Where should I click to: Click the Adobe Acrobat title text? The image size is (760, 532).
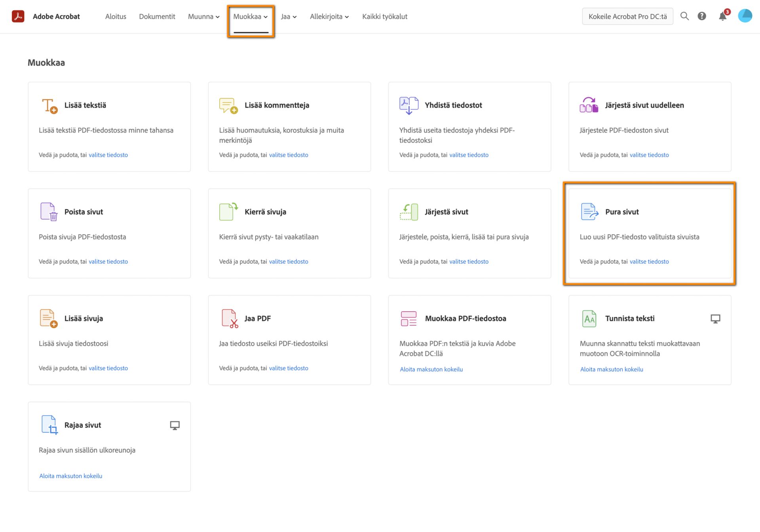click(x=56, y=17)
